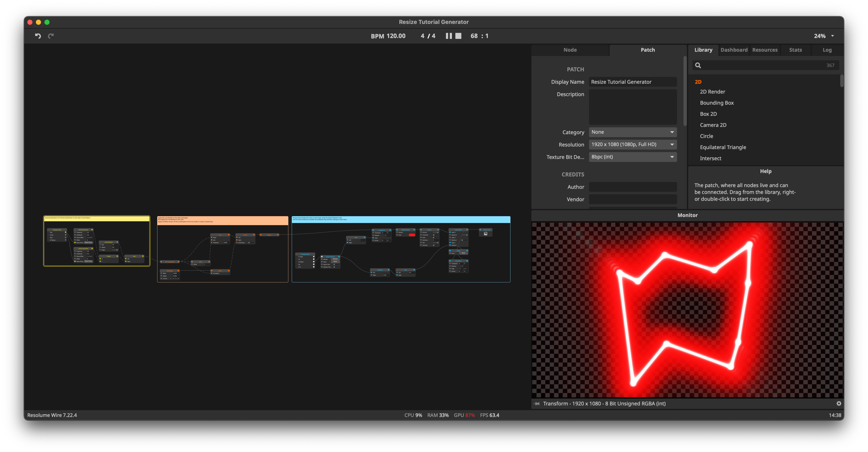Open Texture Bit Depth dropdown

pyautogui.click(x=633, y=157)
